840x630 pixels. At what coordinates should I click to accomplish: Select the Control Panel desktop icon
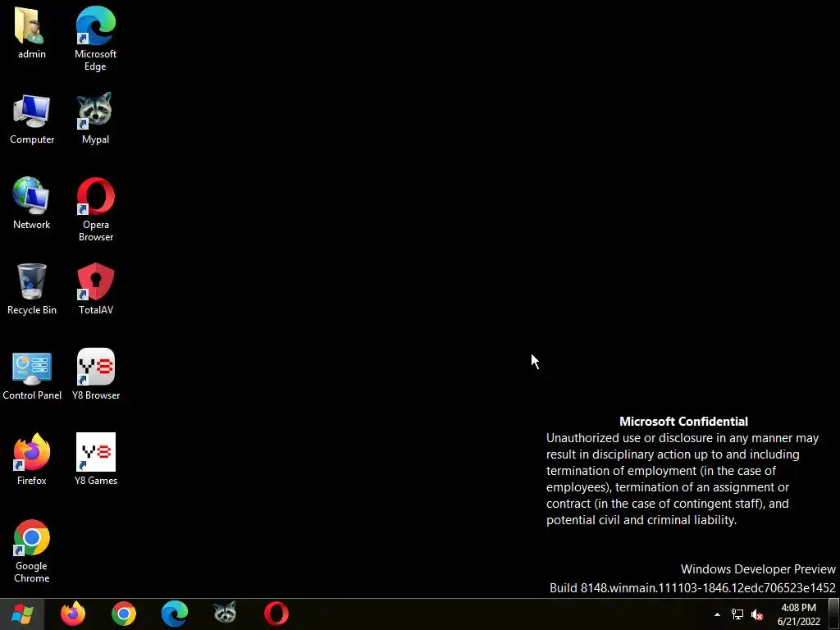(32, 374)
